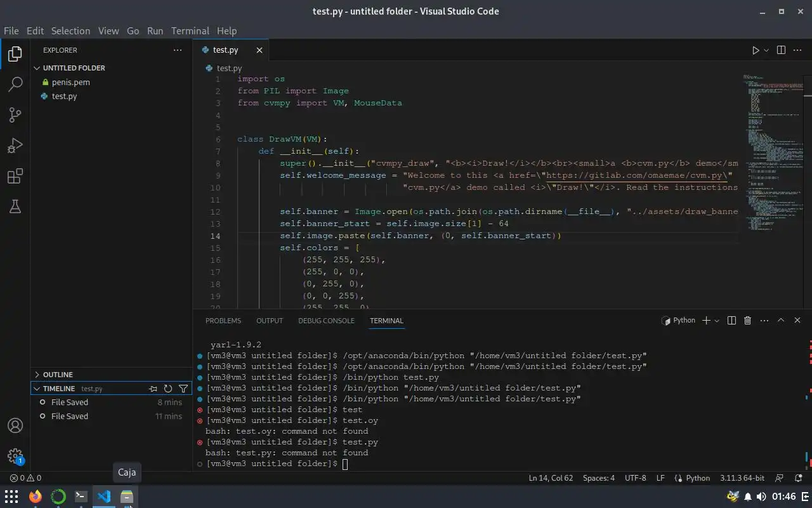Screen dimensions: 812x508
Task: Click Ln 14, Col 62 status item
Action: pos(551,478)
